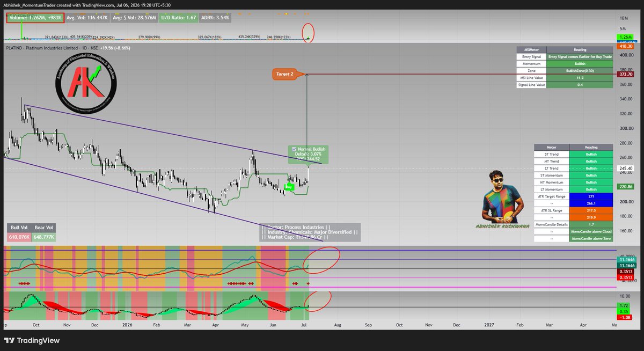Click the 'Avg. Vol: 116.447K' label
This screenshot has width=644, height=351.
86,18
